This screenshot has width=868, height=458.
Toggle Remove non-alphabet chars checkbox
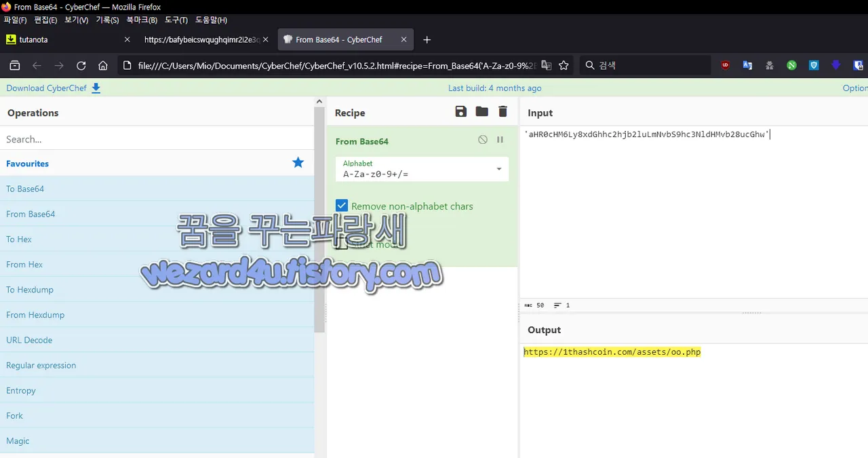342,206
